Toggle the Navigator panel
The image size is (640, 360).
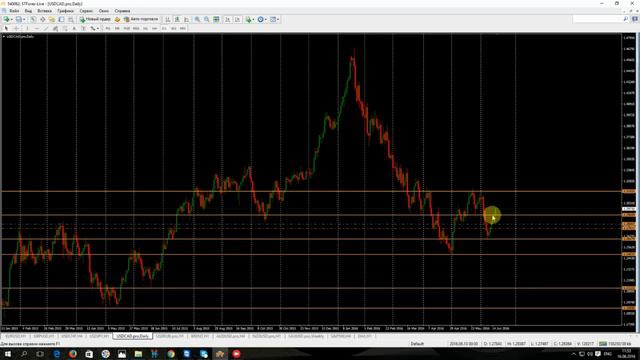pyautogui.click(x=52, y=19)
